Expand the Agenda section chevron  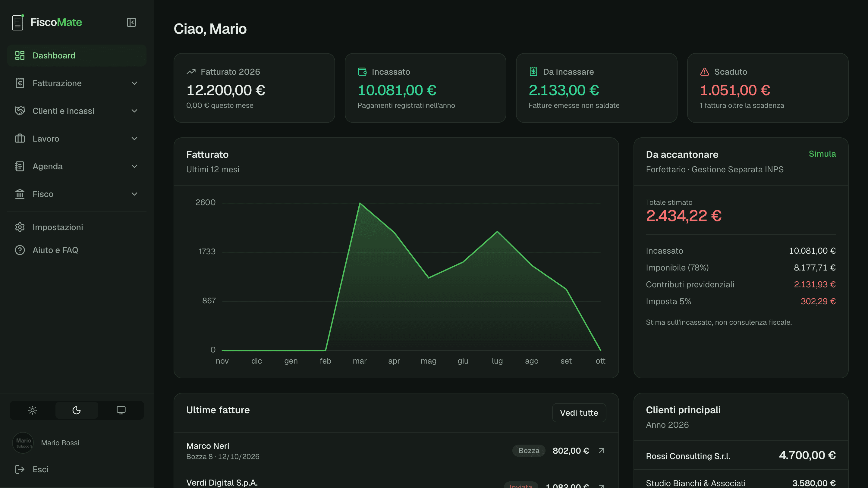tap(134, 166)
